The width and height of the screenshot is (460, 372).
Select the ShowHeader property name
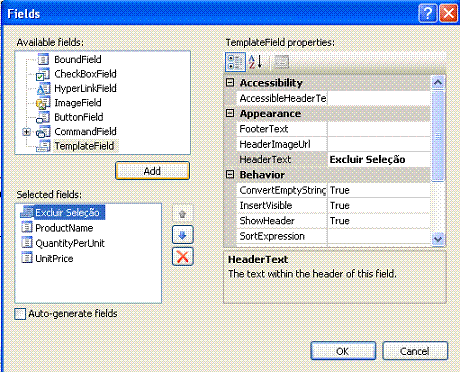coord(267,221)
